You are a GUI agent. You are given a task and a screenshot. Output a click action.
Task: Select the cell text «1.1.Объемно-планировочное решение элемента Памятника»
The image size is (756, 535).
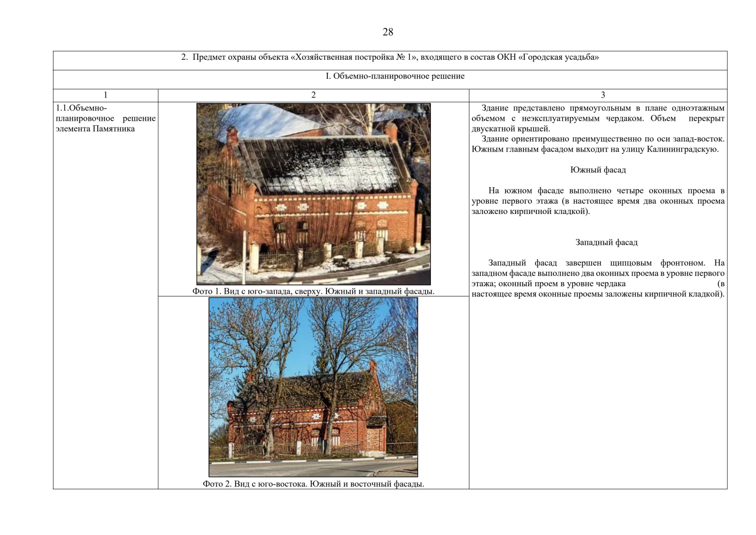pyautogui.click(x=106, y=118)
